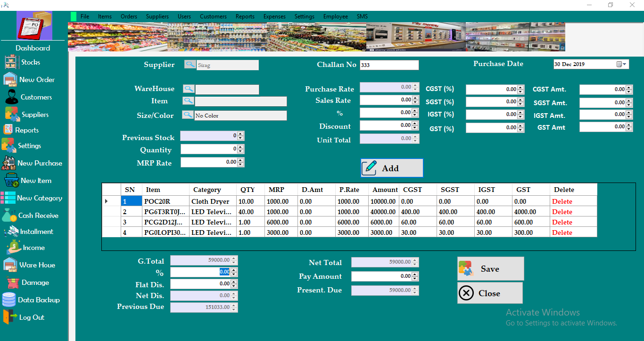Image resolution: width=644 pixels, height=341 pixels.
Task: Open the Item search magnifier
Action: tap(189, 101)
